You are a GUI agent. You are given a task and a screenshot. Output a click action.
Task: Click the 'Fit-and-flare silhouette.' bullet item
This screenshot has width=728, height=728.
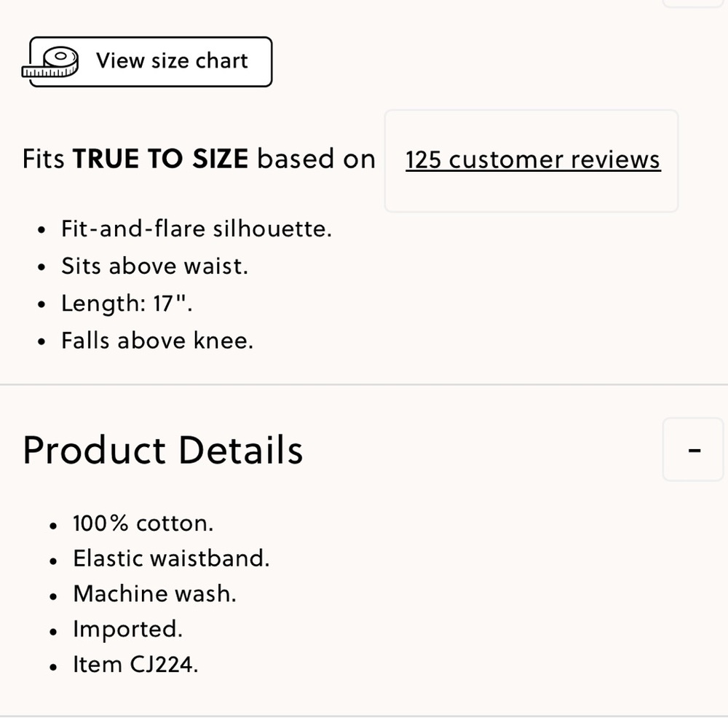click(x=197, y=229)
